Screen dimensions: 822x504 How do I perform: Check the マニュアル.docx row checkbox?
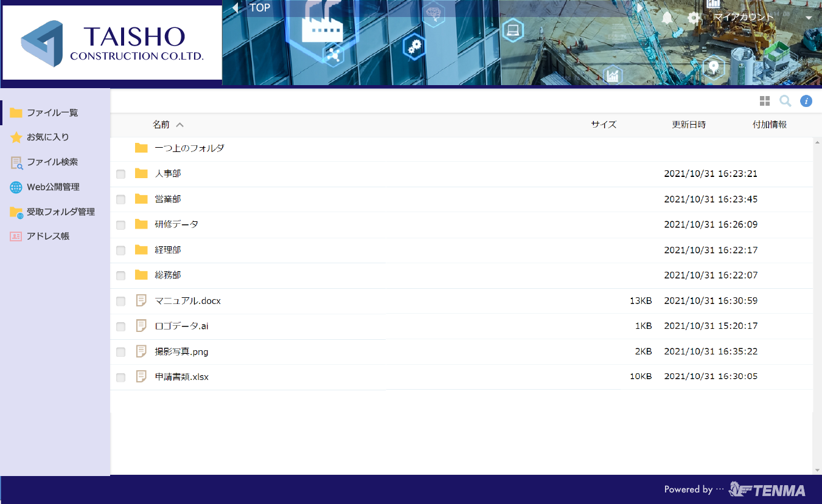[120, 302]
